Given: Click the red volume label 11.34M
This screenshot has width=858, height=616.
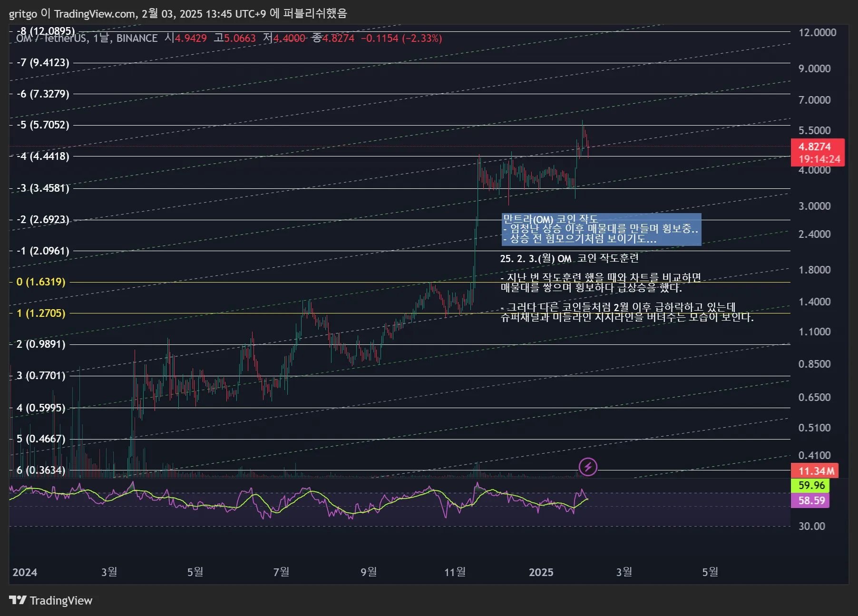Looking at the screenshot, I should (x=815, y=471).
